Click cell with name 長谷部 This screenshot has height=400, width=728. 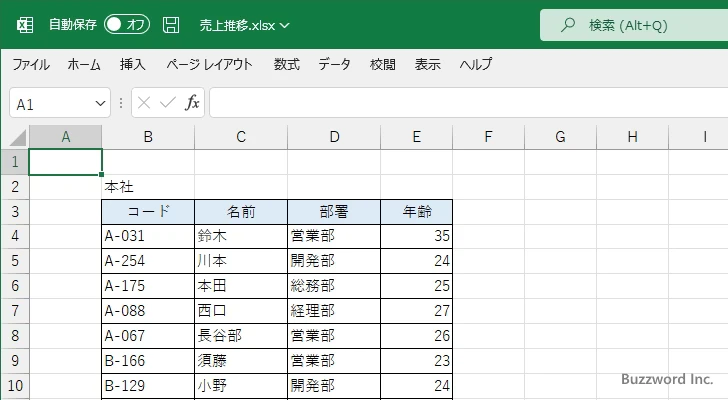241,335
